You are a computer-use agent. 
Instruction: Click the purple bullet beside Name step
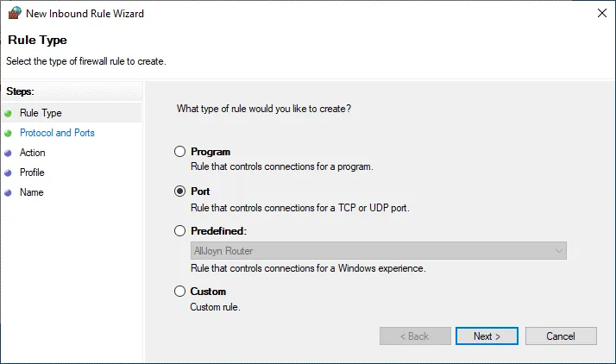9,192
